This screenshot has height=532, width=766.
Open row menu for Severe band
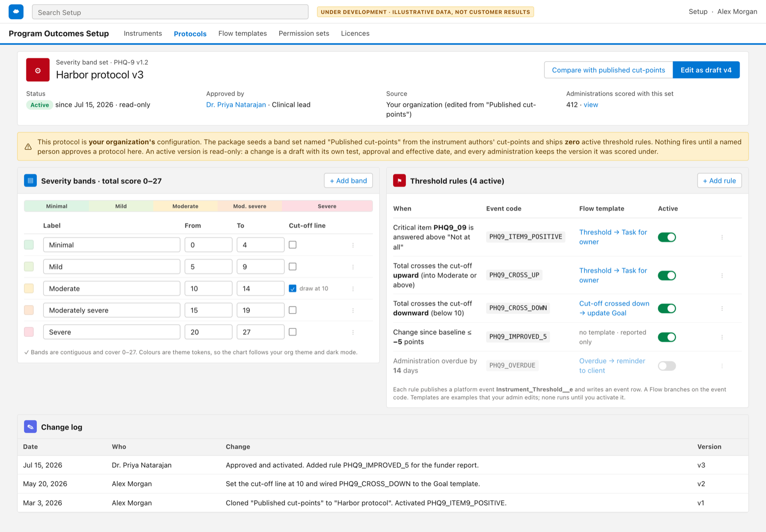(x=353, y=332)
